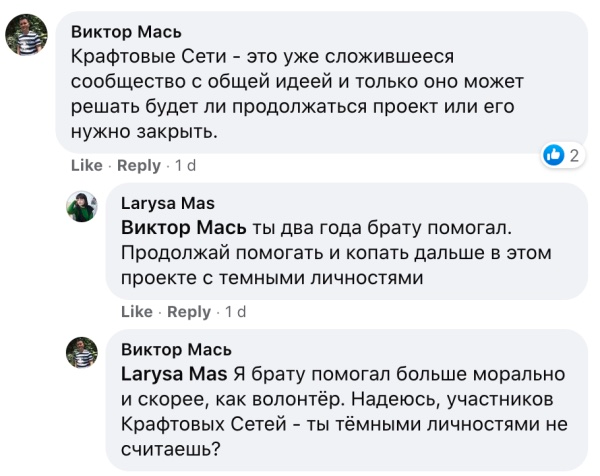Viewport: 600px width, 476px height.
Task: Open the '1 d' timestamp under Larysa's reply
Action: tap(236, 312)
